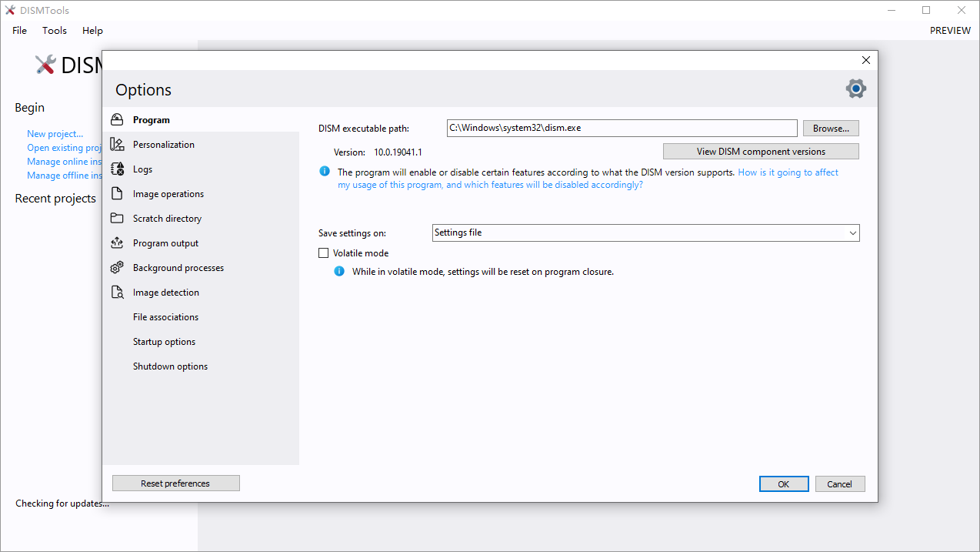Click the Program output icon
The width and height of the screenshot is (980, 552).
(x=117, y=243)
